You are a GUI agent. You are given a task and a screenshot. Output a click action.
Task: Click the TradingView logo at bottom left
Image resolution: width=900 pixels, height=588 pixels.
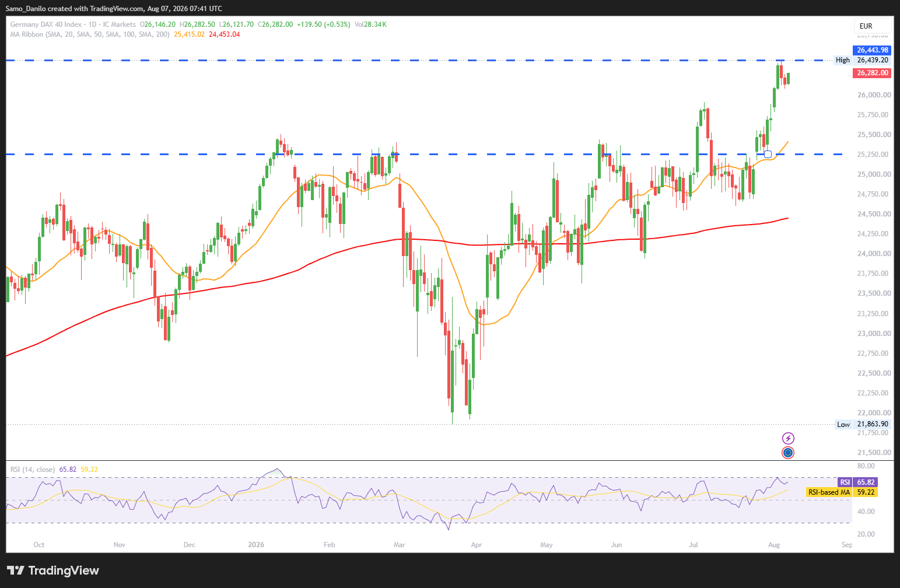(x=53, y=570)
